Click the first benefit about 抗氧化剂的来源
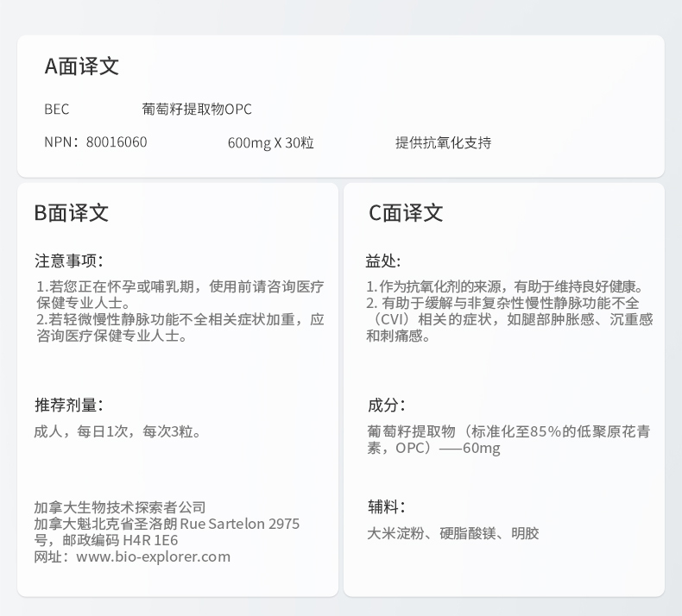This screenshot has width=682, height=616. tap(505, 286)
